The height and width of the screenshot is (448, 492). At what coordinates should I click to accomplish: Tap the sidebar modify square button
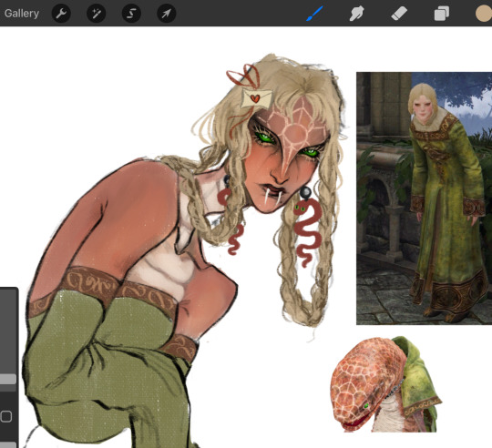click(x=6, y=417)
